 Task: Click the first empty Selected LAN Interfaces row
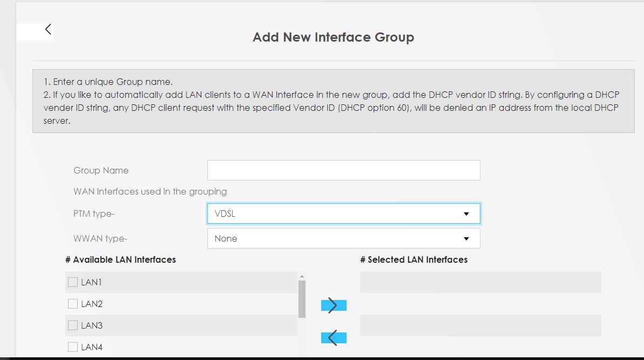(x=480, y=282)
